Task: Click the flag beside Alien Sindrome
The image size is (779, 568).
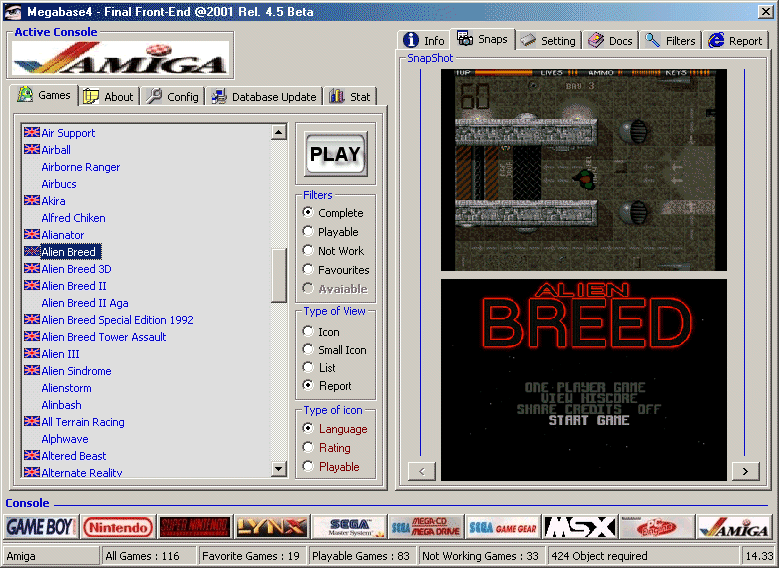Action: (x=32, y=370)
